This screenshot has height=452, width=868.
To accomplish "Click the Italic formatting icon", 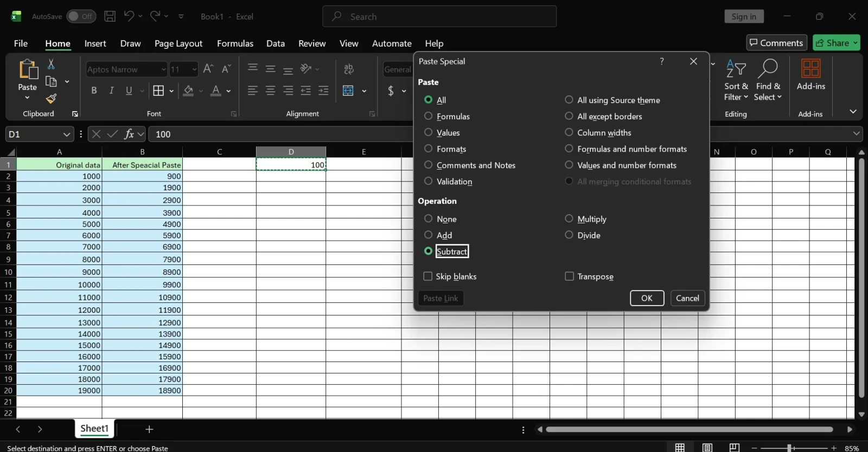I will (111, 91).
